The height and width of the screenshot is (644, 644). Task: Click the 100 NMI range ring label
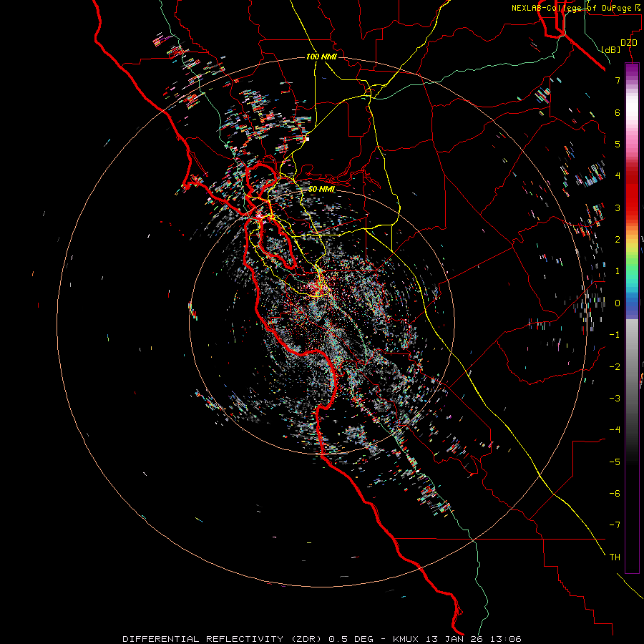click(x=321, y=57)
